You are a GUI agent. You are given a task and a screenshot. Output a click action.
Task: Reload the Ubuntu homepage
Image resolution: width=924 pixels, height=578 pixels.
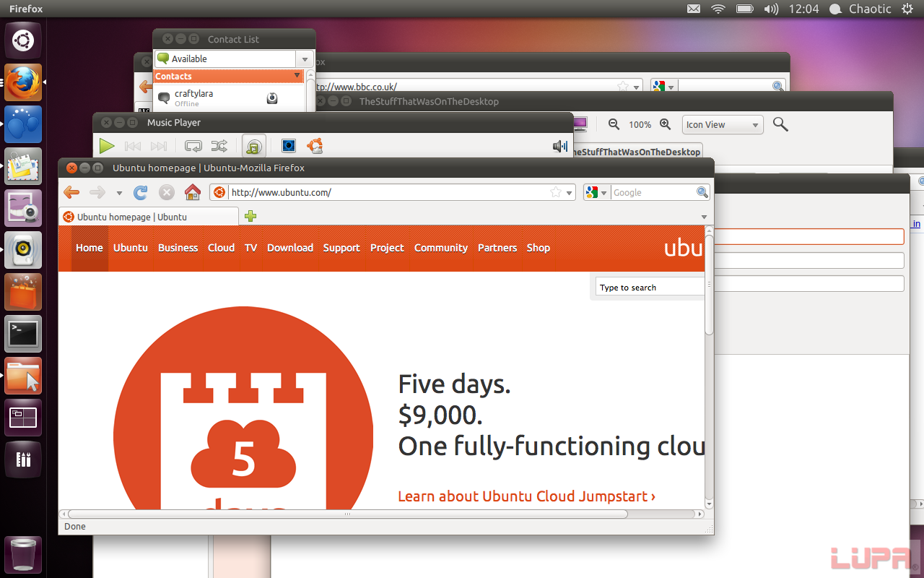(x=141, y=192)
